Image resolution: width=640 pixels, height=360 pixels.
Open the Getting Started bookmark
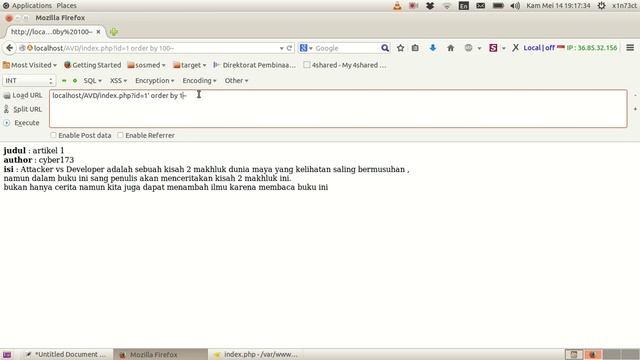click(93, 65)
